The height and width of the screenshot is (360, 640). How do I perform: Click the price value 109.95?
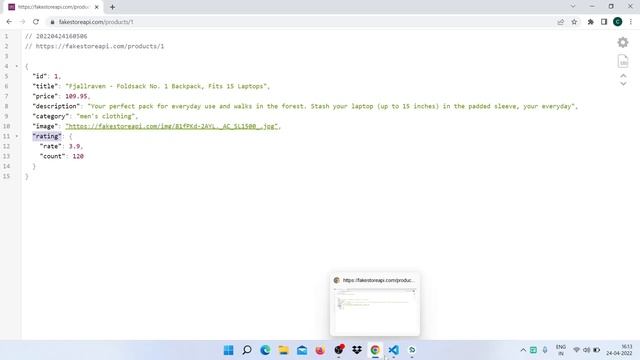point(76,96)
